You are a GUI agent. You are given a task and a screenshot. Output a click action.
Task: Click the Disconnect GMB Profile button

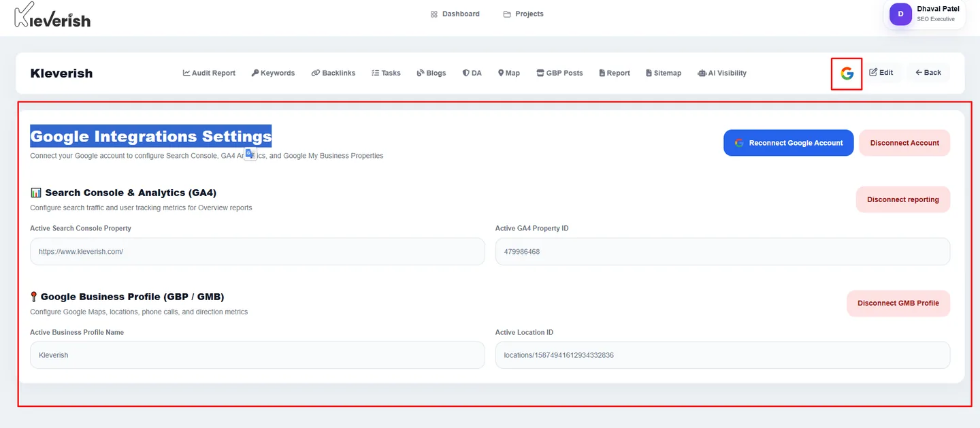pyautogui.click(x=898, y=303)
